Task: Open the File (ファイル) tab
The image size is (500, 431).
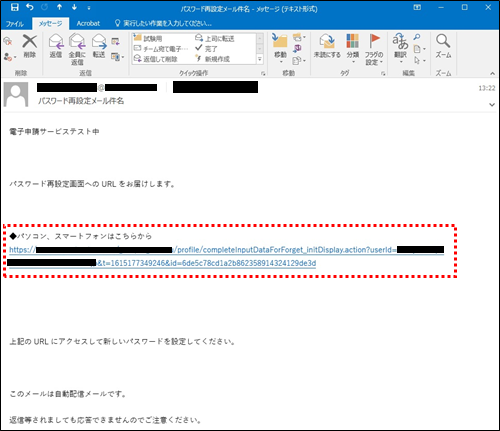Action: tap(15, 24)
